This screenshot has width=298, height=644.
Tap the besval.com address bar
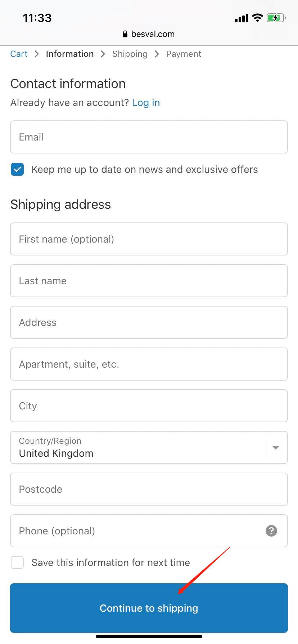click(153, 34)
